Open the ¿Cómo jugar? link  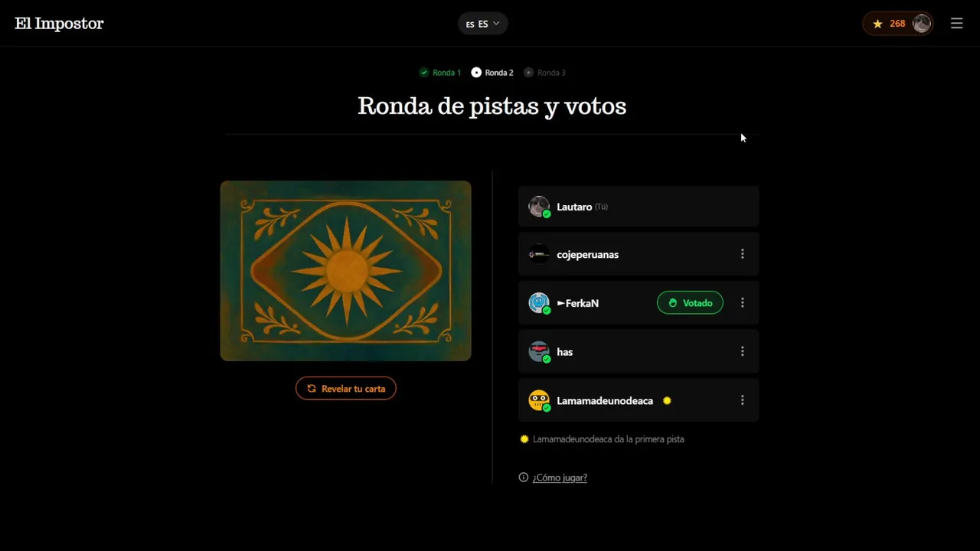pos(560,478)
